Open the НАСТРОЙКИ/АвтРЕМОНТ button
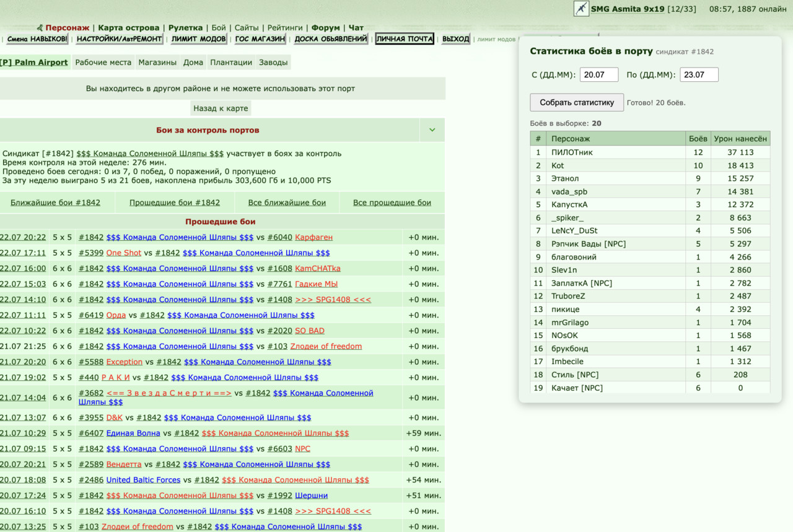Image resolution: width=793 pixels, height=532 pixels. pos(120,39)
